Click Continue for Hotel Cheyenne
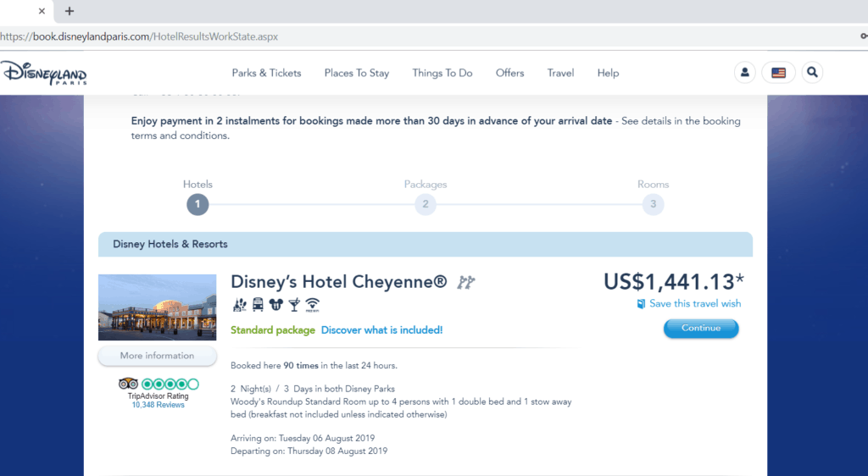Screen dimensions: 868x476 pos(701,329)
